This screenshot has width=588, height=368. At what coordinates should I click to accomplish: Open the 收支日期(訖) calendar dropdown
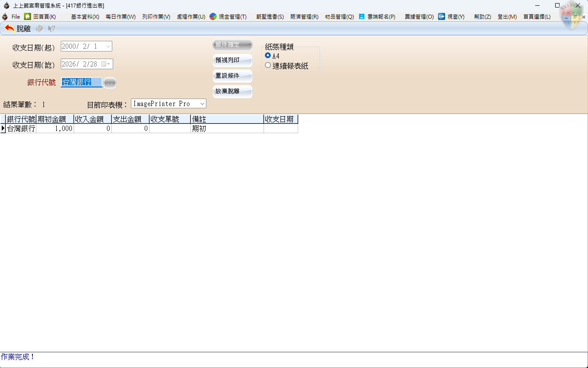pos(109,64)
